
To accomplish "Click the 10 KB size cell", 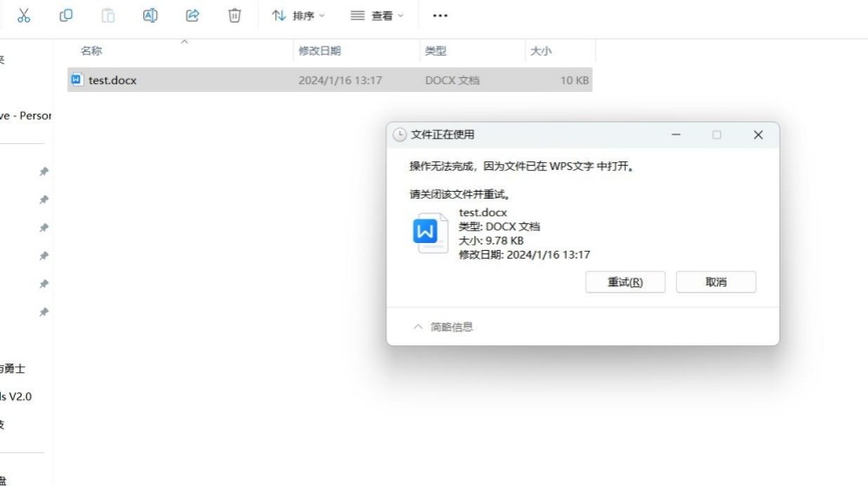I will point(574,80).
